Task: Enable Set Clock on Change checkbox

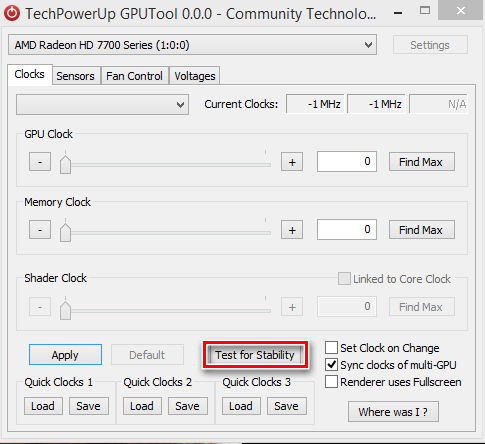Action: click(x=331, y=347)
